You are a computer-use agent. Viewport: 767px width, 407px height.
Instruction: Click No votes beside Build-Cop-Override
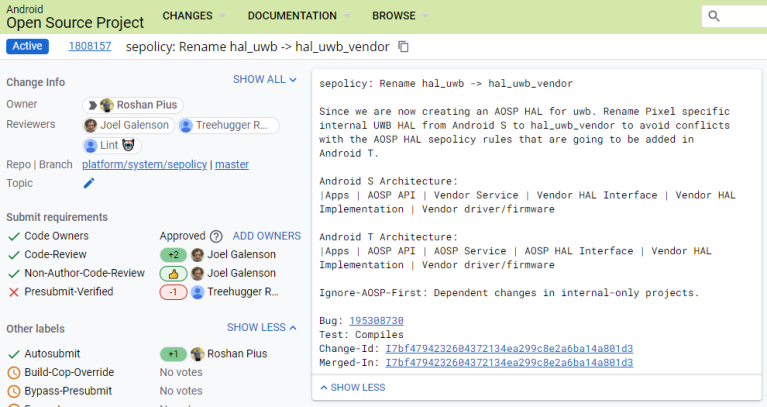[x=181, y=372]
